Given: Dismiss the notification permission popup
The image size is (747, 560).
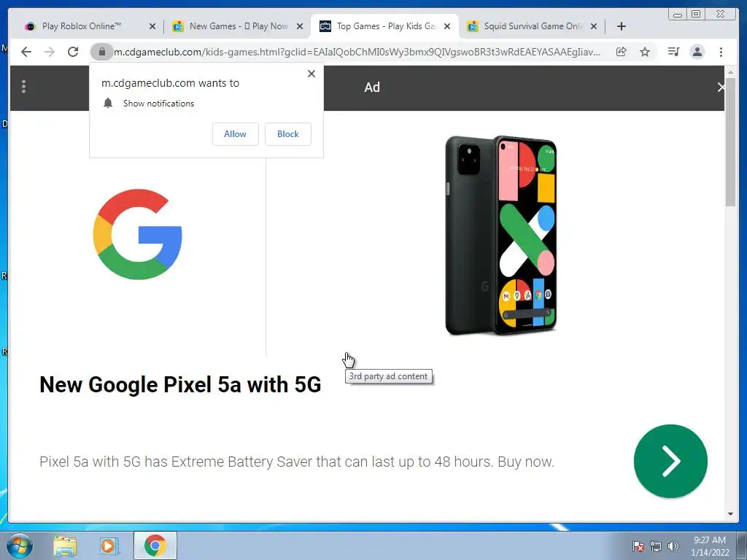Looking at the screenshot, I should click(x=311, y=74).
